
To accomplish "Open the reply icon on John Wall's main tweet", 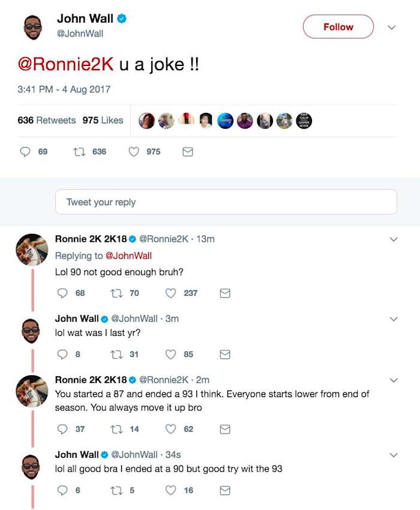I will tap(24, 152).
